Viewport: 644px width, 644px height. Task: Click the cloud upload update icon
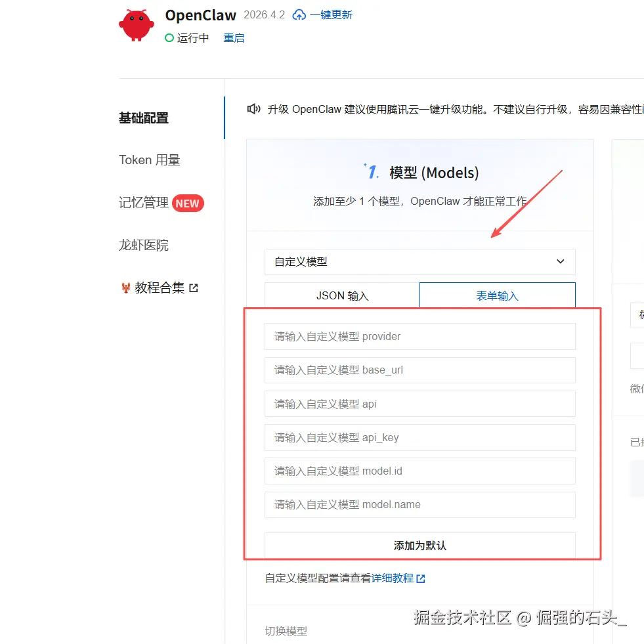(x=299, y=15)
